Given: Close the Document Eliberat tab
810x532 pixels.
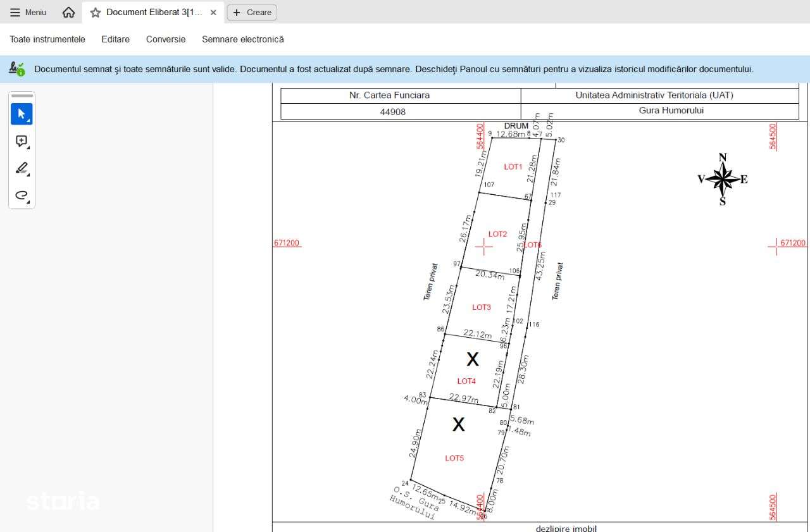Looking at the screenshot, I should [213, 13].
